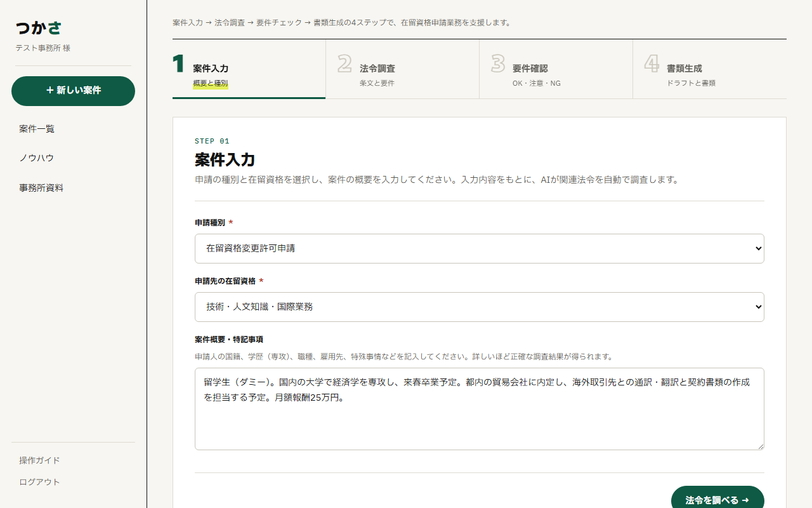Open the 申請種別 dropdown

(480, 248)
